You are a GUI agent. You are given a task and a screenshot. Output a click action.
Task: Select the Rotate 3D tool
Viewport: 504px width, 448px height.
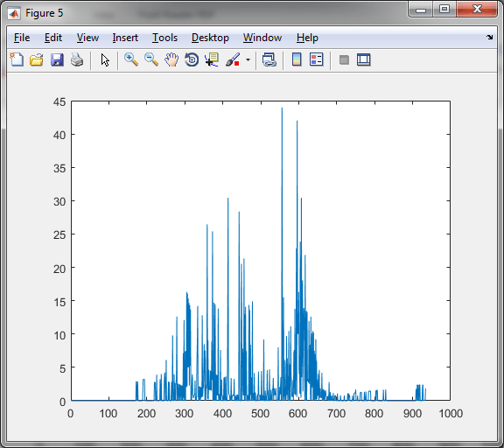pyautogui.click(x=192, y=59)
